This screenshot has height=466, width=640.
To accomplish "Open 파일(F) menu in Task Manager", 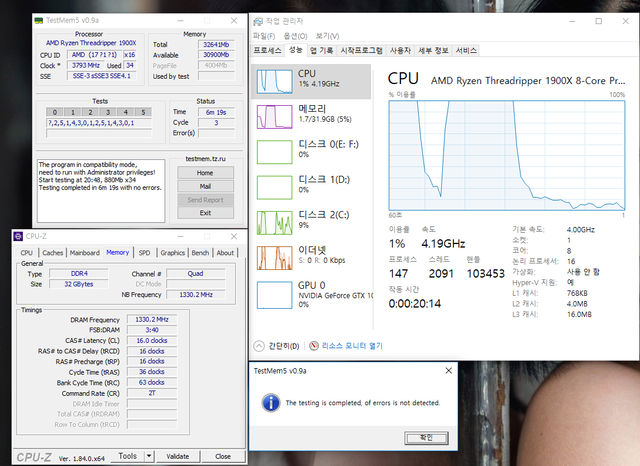I will point(264,36).
